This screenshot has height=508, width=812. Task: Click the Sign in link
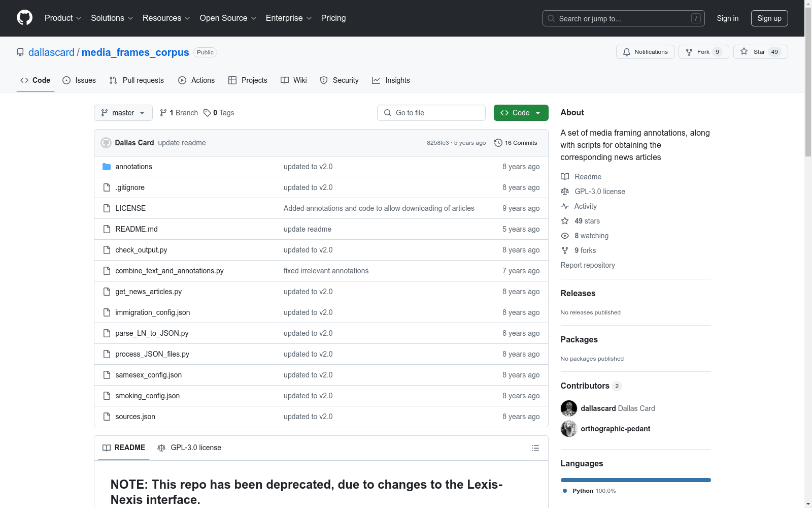(728, 18)
